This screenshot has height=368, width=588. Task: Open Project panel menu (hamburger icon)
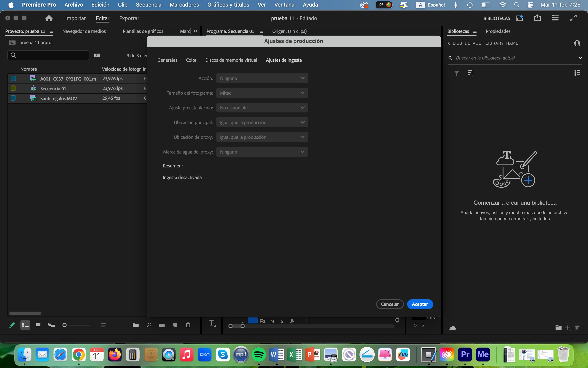pos(51,31)
